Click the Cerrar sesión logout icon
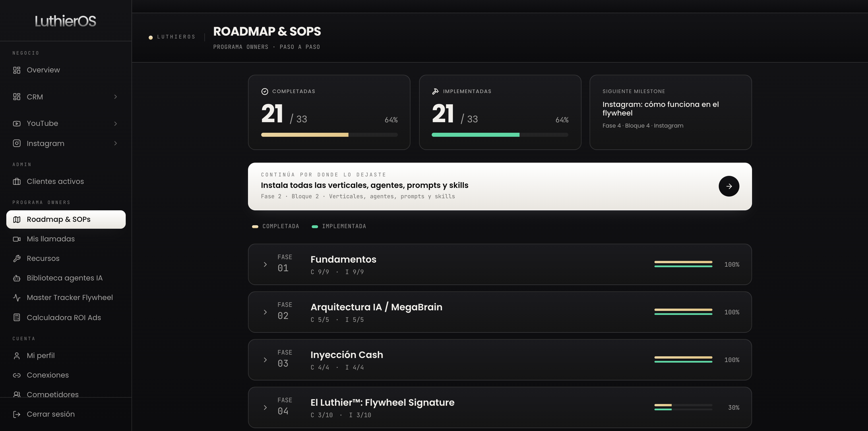 17,414
